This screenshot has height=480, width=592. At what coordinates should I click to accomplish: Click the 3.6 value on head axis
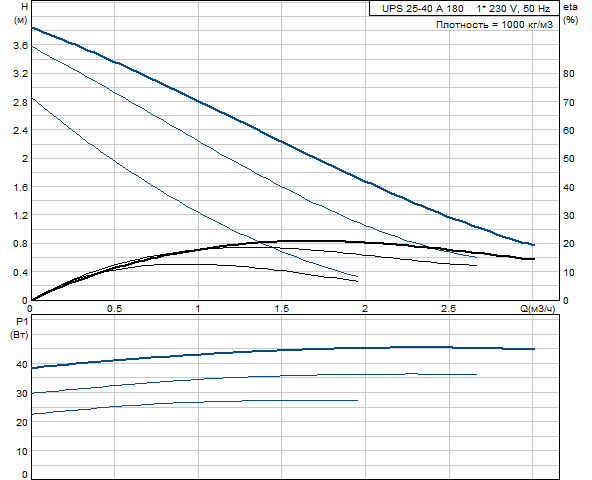point(20,46)
